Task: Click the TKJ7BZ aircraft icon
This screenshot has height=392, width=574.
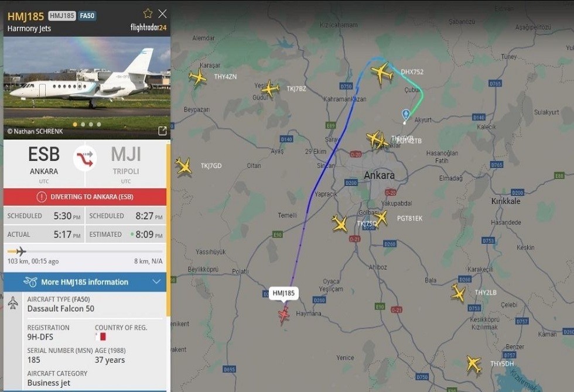Action: (x=271, y=88)
